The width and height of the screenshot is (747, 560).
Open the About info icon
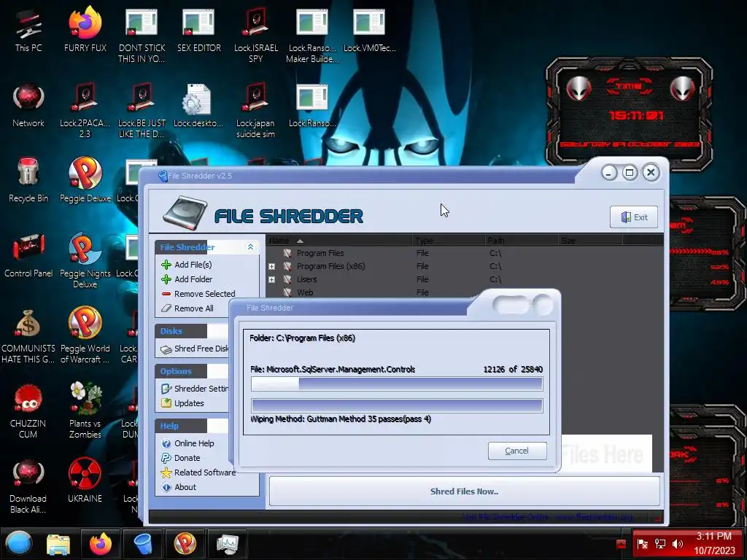166,487
